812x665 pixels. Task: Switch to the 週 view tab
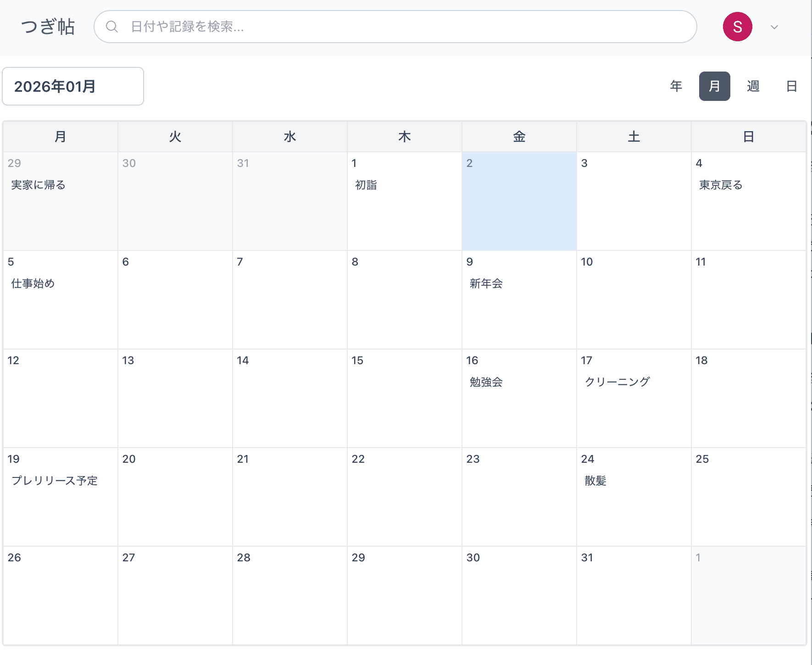(x=753, y=86)
